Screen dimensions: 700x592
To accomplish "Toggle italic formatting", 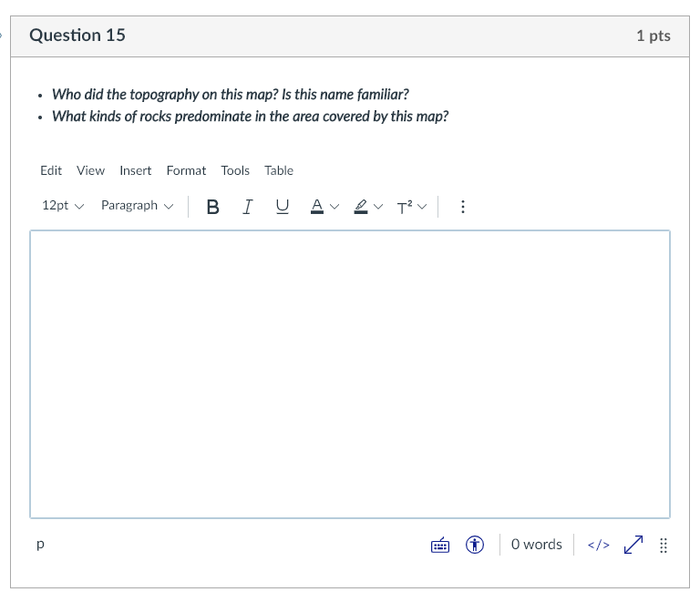I will [247, 207].
